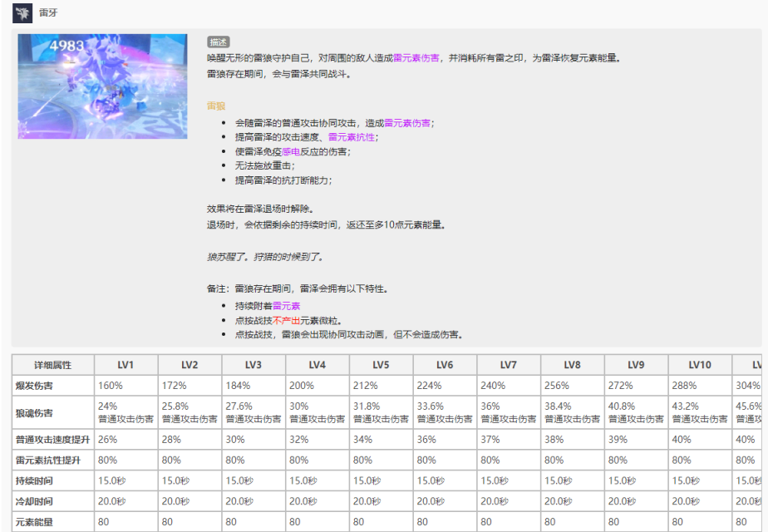The image size is (768, 532).
Task: Select the orange 雷狼 heading
Action: 216,106
